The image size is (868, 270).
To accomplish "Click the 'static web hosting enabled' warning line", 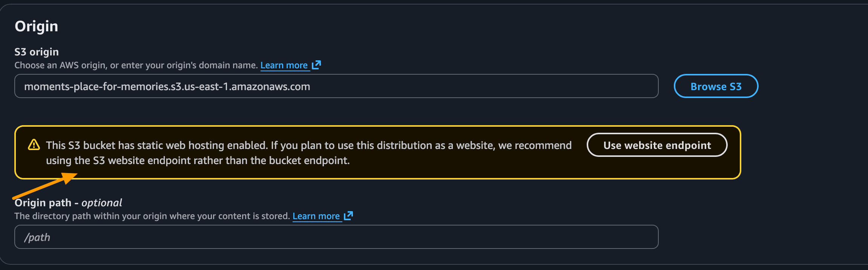I will coord(308,145).
